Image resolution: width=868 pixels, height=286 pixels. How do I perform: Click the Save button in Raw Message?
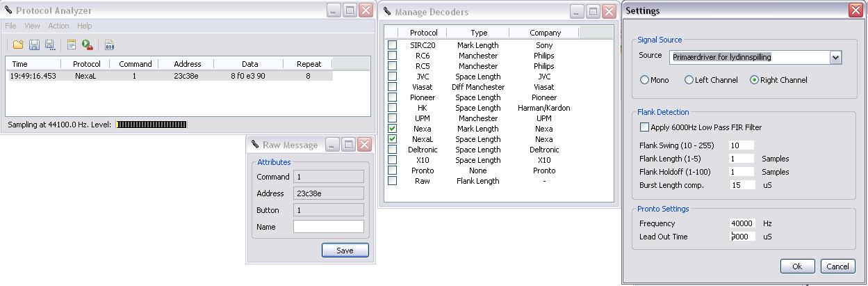click(x=345, y=251)
